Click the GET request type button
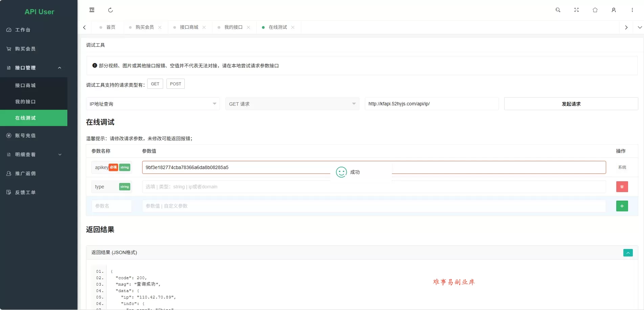Viewport: 644px width, 310px height. (x=155, y=84)
